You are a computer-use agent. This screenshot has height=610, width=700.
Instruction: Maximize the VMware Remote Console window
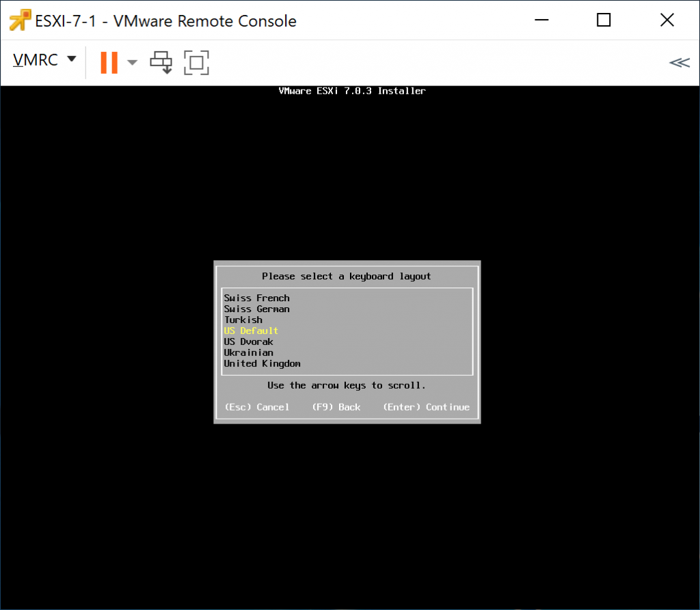(604, 20)
